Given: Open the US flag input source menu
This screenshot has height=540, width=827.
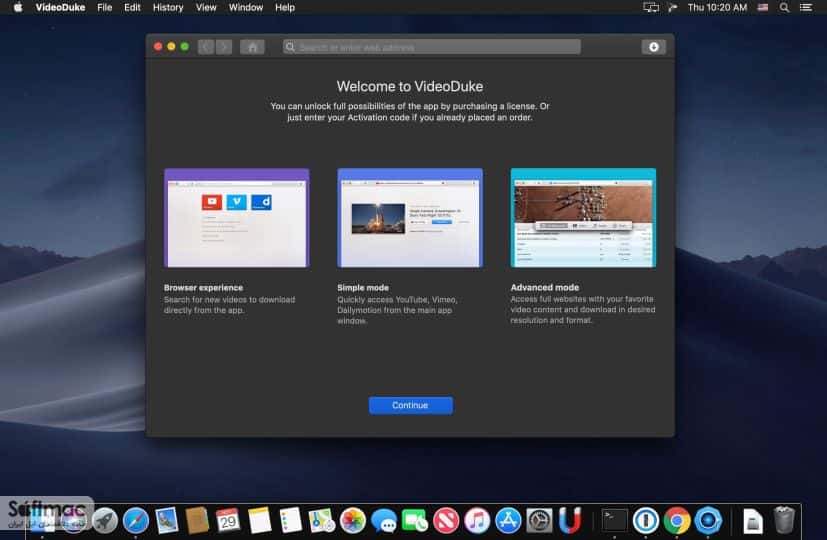Looking at the screenshot, I should click(x=763, y=7).
